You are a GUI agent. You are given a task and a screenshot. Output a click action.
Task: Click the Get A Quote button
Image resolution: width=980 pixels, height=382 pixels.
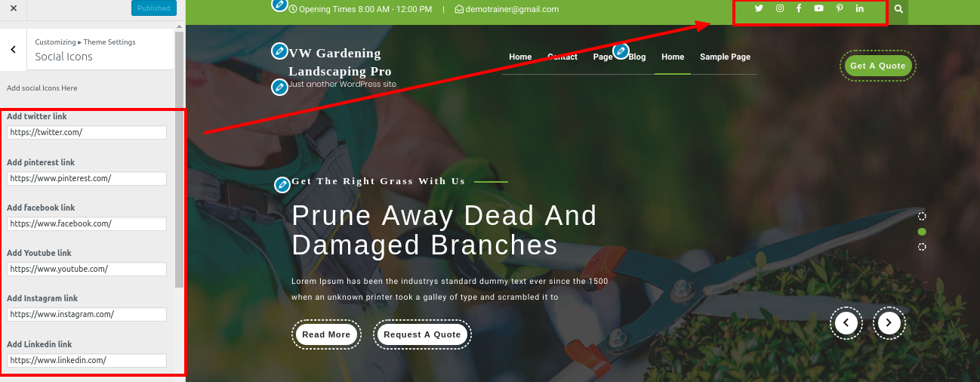click(877, 66)
